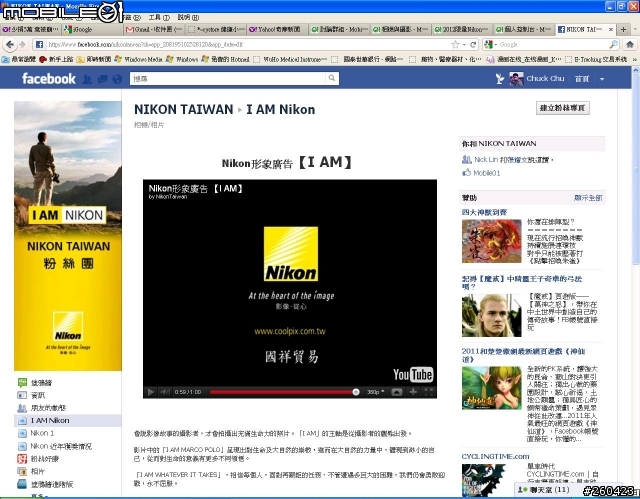Open the 說明 menu
Image resolution: width=640 pixels, height=499 pixels.
click(188, 18)
